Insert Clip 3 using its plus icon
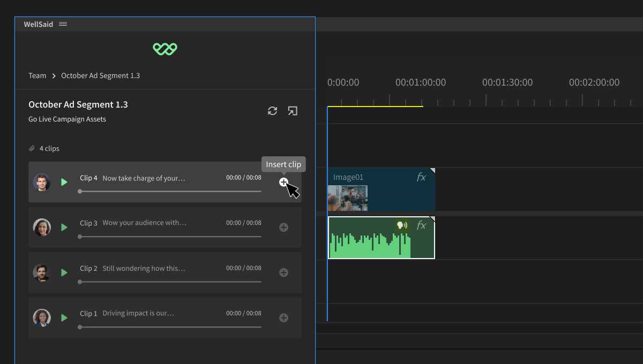643x364 pixels. coord(283,227)
